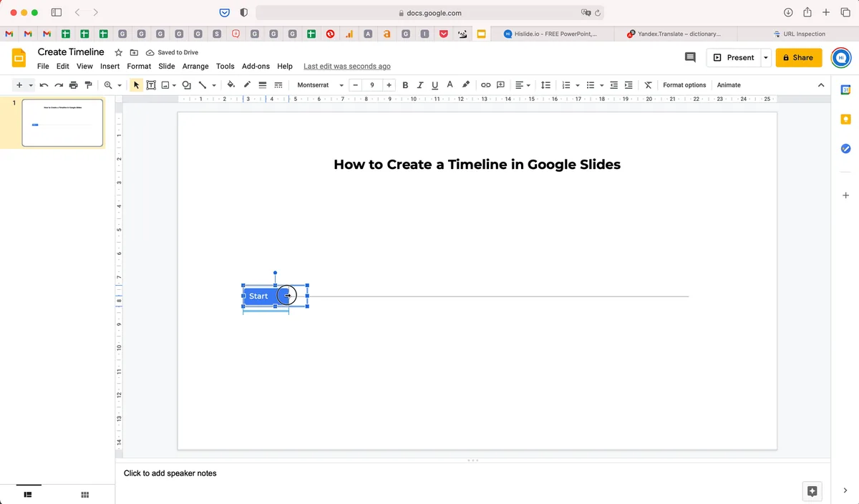Expand new slide layout dropdown arrow
Viewport: 859px width, 504px height.
click(x=31, y=85)
